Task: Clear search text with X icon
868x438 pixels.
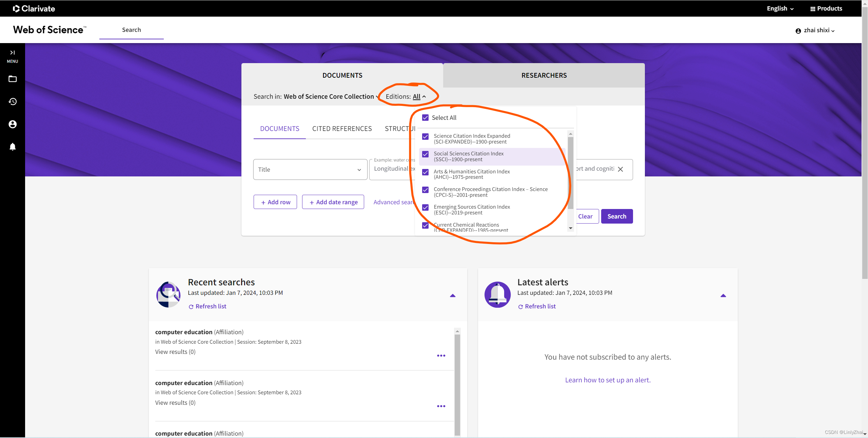Action: click(x=620, y=169)
